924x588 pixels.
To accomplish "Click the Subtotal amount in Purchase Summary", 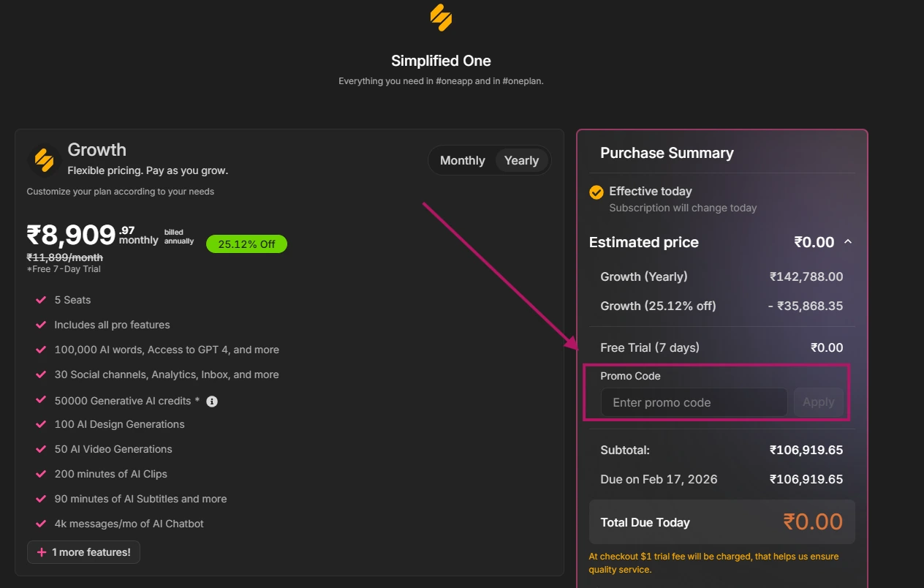I will pos(806,449).
